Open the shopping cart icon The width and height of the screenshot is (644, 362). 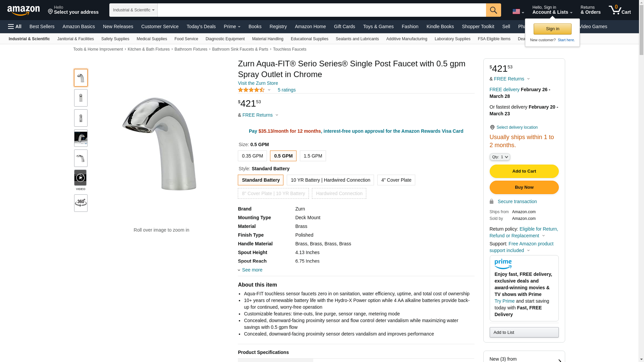tap(619, 10)
